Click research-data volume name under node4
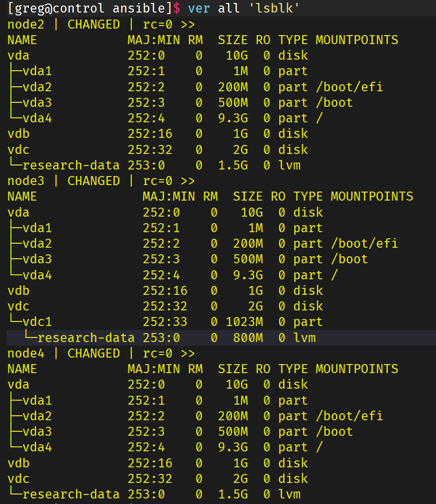The height and width of the screenshot is (504, 436). point(71,494)
